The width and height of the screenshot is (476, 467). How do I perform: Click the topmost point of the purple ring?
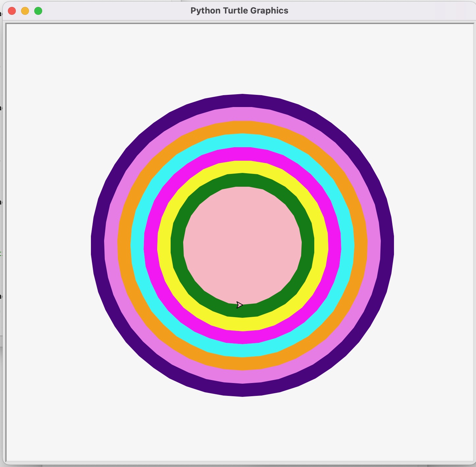pos(242,96)
